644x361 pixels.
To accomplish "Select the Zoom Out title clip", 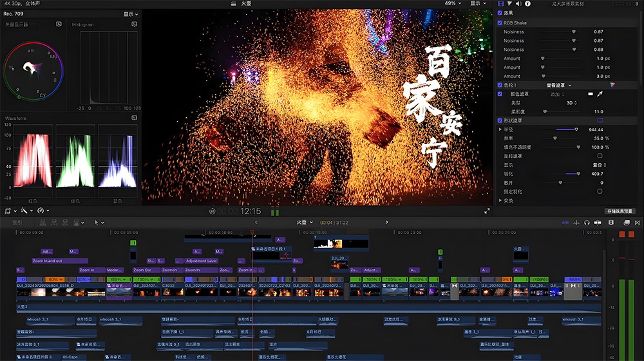I will [x=146, y=270].
